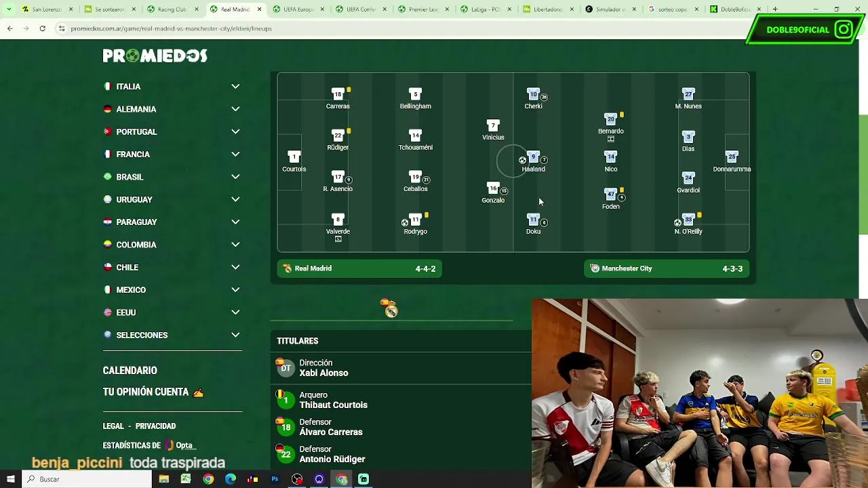Click the page vertical scrollbar thumb
This screenshot has width=868, height=488.
click(863, 174)
